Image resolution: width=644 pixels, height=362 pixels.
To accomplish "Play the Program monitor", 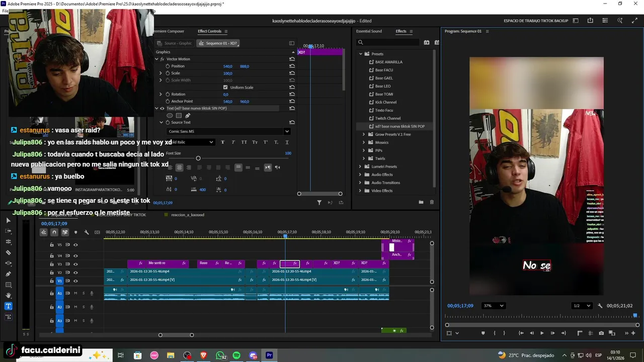I will [542, 333].
